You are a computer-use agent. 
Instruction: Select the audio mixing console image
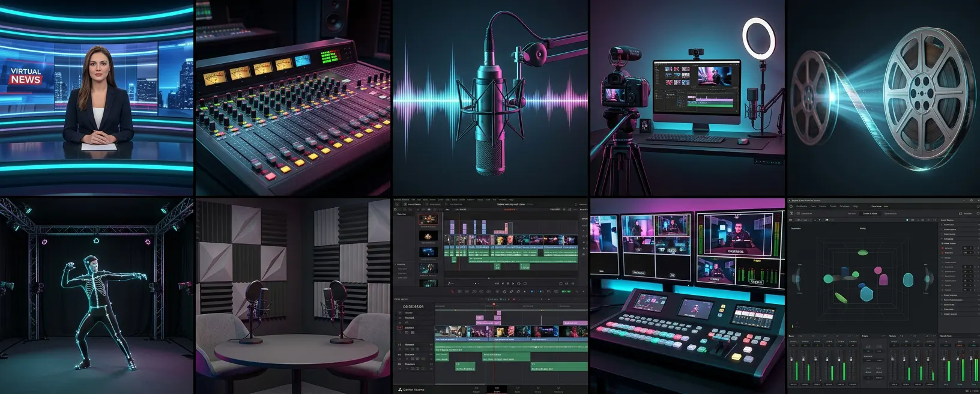[293, 97]
